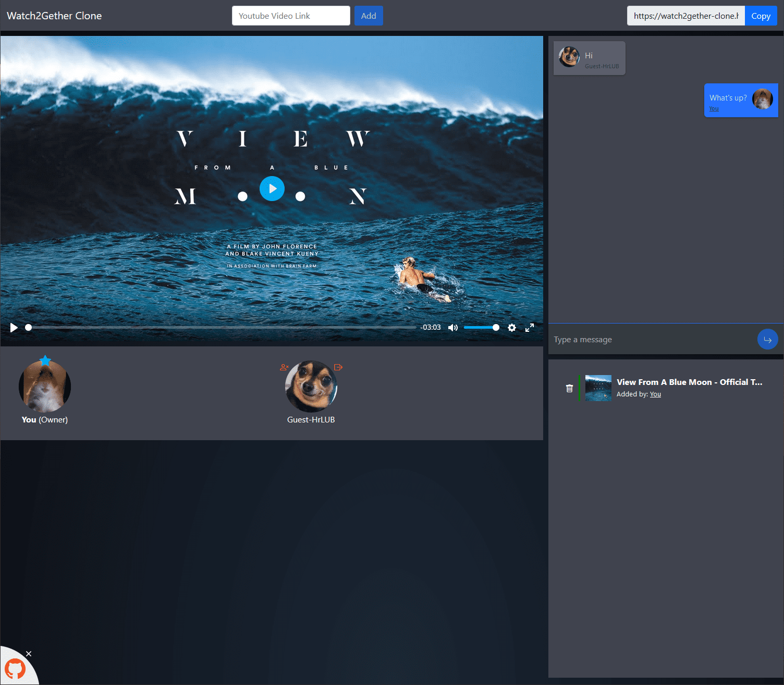Kick Guest-HrLUB out via the exit icon

[338, 367]
